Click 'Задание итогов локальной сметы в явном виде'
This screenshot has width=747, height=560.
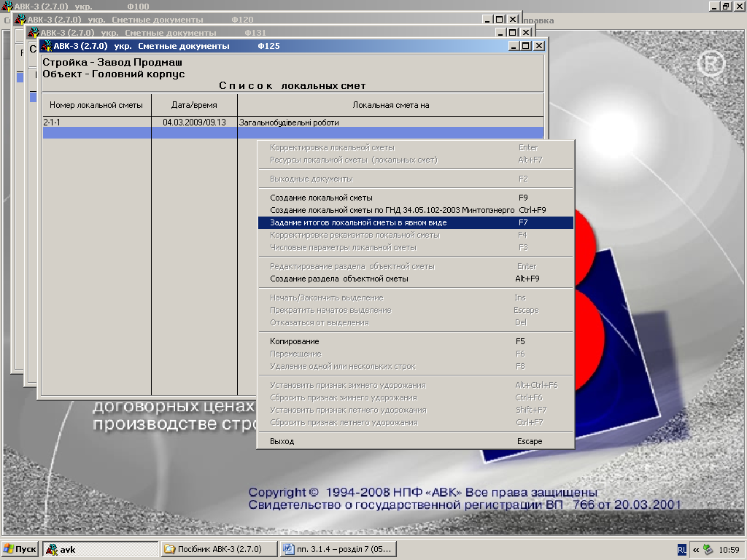(x=415, y=222)
